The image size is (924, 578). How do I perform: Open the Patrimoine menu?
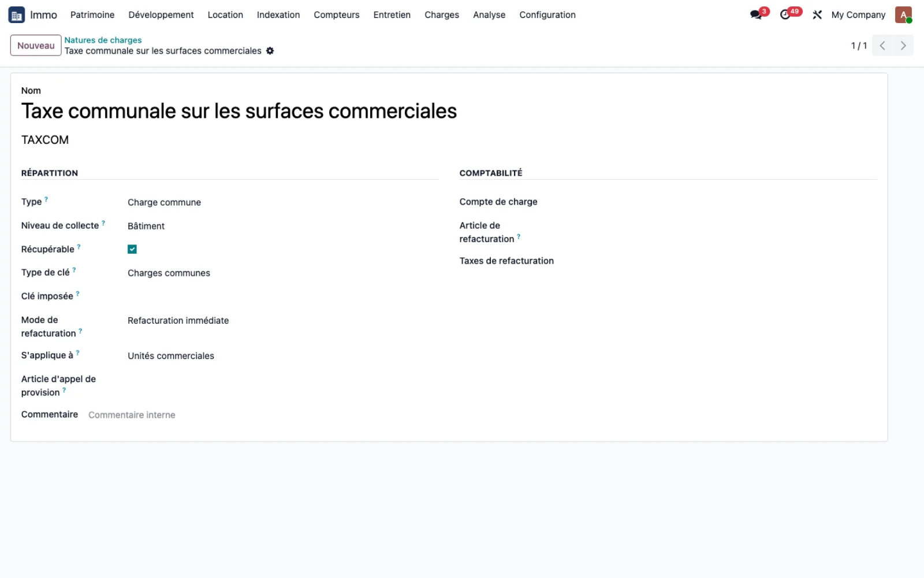(92, 15)
